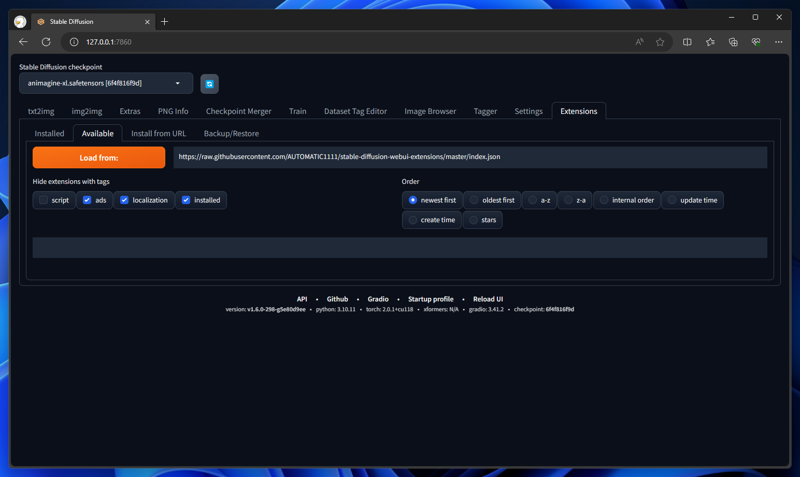Click the extension search text box
The height and width of the screenshot is (477, 800).
click(399, 247)
